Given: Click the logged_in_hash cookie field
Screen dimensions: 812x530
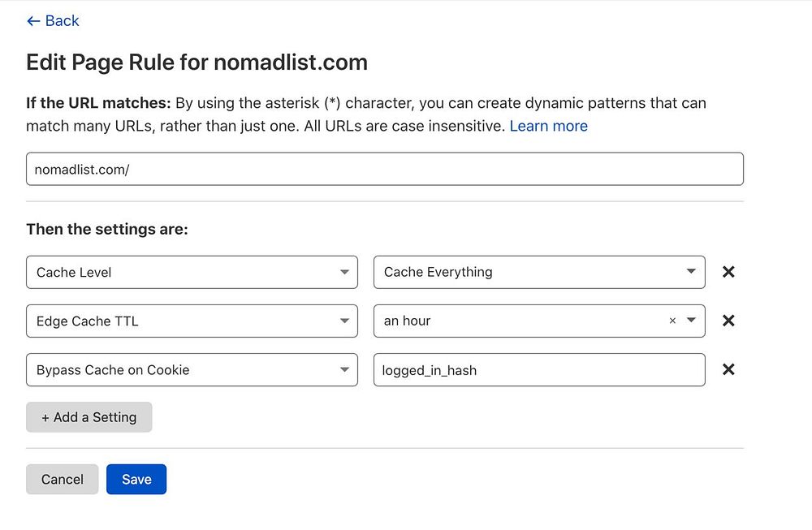Looking at the screenshot, I should coord(538,370).
